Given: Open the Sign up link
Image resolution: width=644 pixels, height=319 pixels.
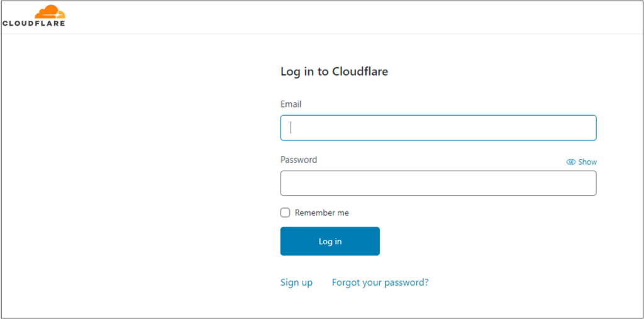Looking at the screenshot, I should click(296, 283).
